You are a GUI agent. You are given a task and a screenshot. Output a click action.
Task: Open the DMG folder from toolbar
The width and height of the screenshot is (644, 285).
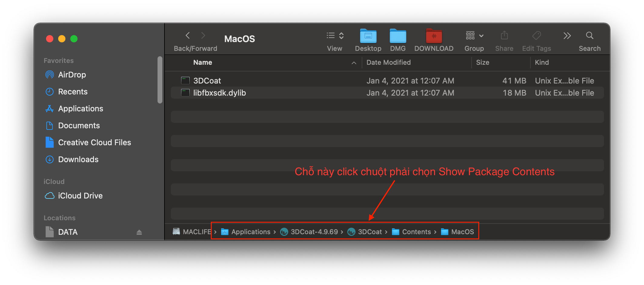[x=398, y=37]
